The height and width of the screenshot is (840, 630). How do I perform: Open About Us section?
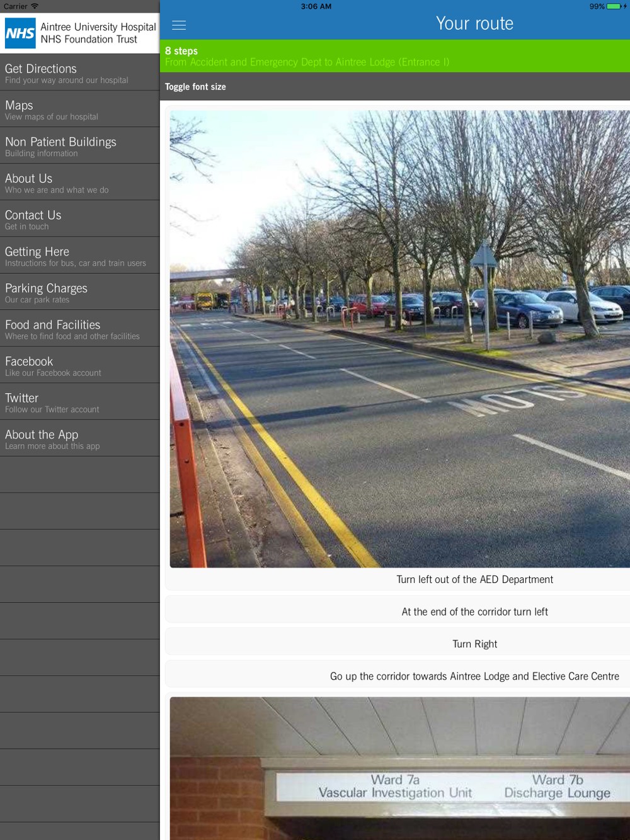80,183
